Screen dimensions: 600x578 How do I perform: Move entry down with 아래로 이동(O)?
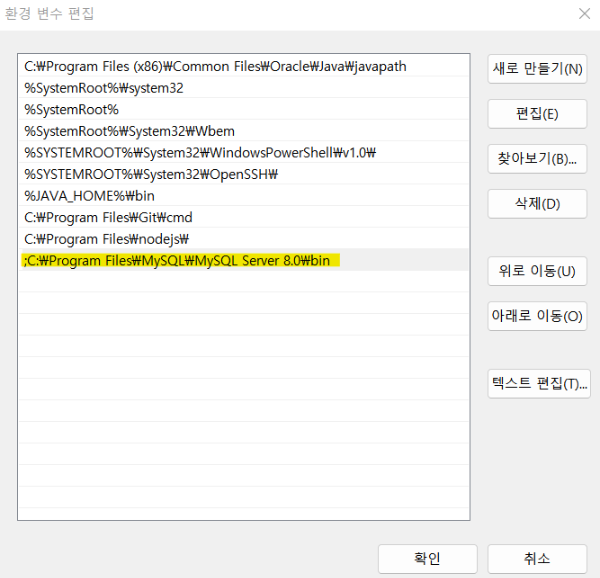[x=537, y=316]
